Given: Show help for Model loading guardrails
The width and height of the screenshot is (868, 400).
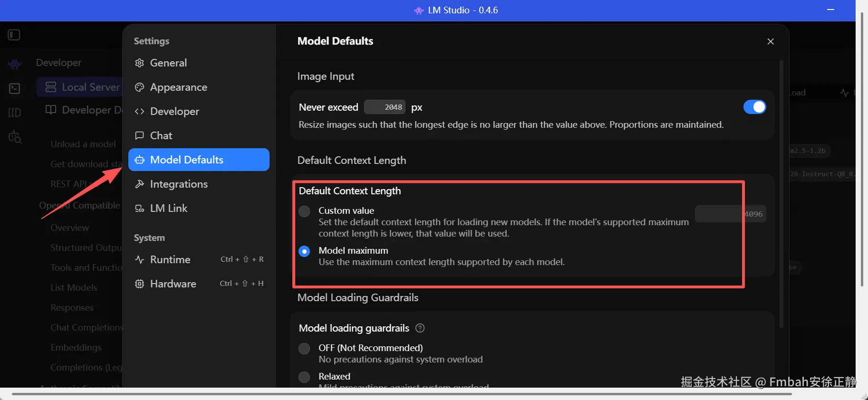Looking at the screenshot, I should coord(420,328).
